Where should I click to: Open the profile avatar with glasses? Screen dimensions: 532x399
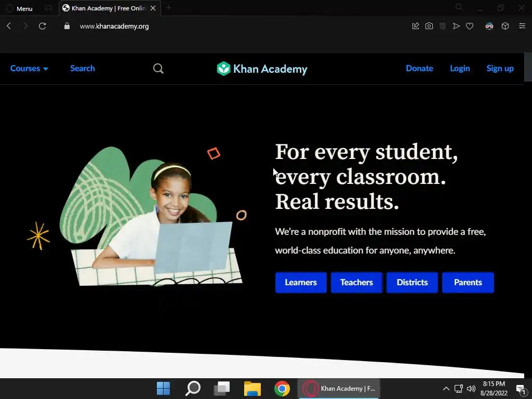pos(489,26)
